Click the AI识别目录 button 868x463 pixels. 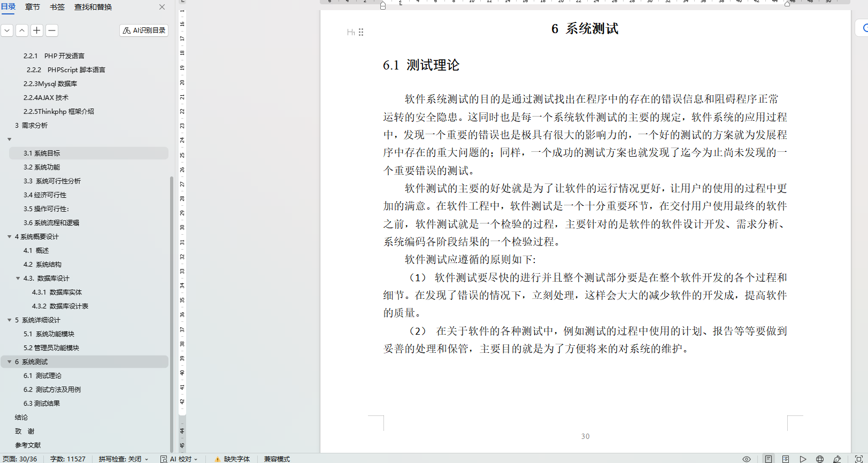144,30
